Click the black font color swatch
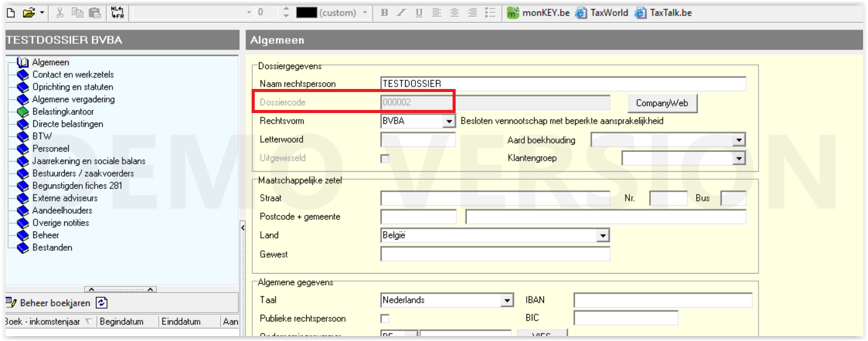 tap(306, 12)
